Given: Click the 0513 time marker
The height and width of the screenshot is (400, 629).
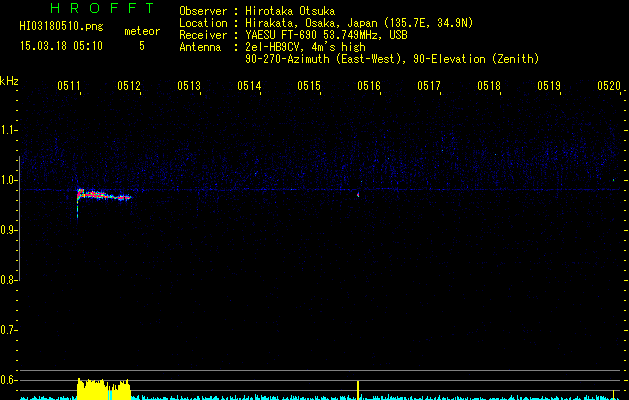Looking at the screenshot, I should (189, 86).
